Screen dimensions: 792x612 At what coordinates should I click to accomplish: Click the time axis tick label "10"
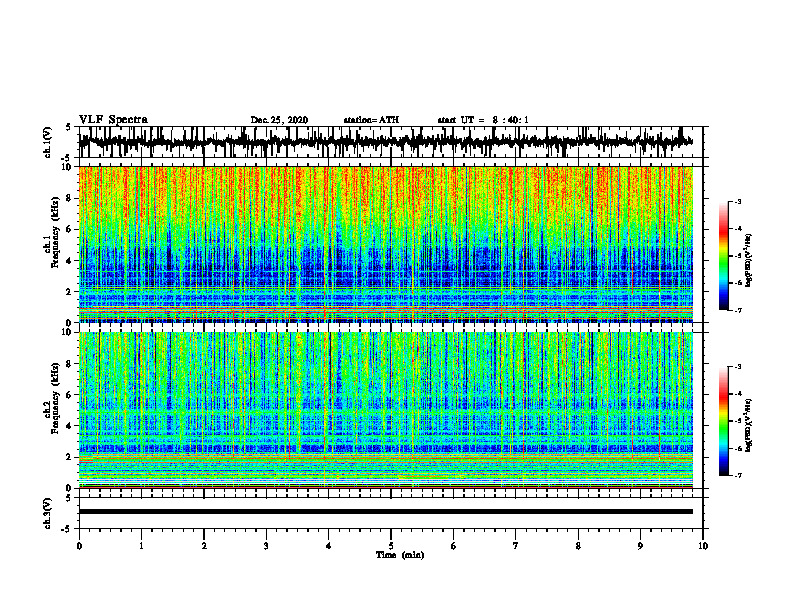point(703,546)
